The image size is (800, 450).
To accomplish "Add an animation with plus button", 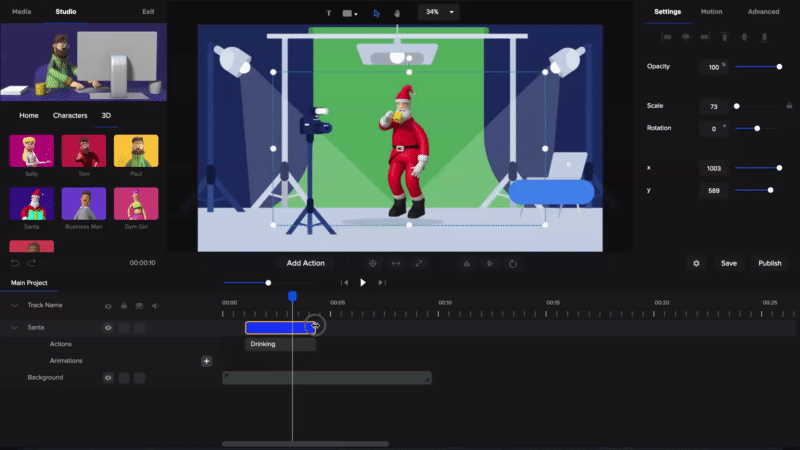I will (x=207, y=361).
